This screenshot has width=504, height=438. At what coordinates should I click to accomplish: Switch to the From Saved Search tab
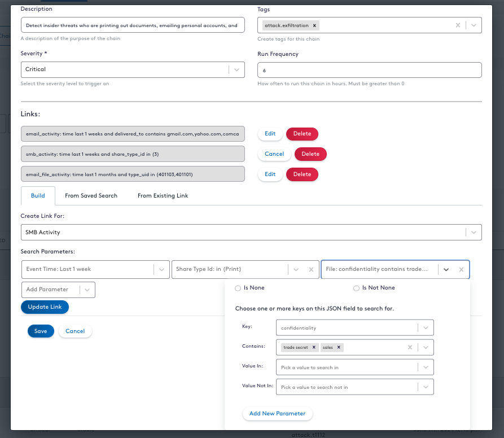click(91, 196)
